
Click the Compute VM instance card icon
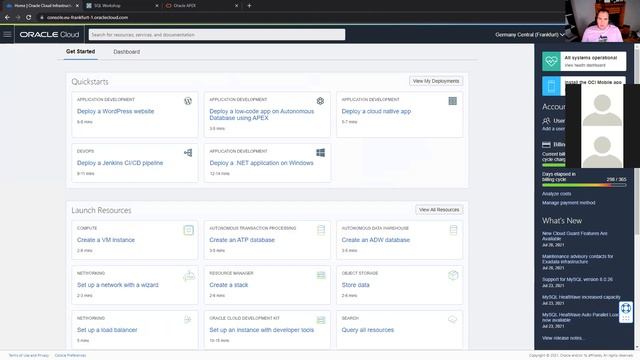pos(189,230)
